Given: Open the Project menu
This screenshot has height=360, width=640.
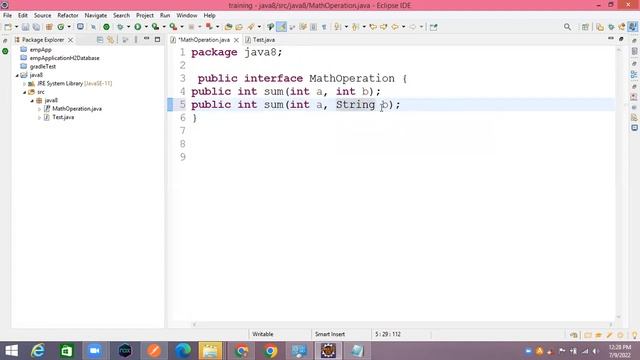Looking at the screenshot, I should click(x=144, y=16).
